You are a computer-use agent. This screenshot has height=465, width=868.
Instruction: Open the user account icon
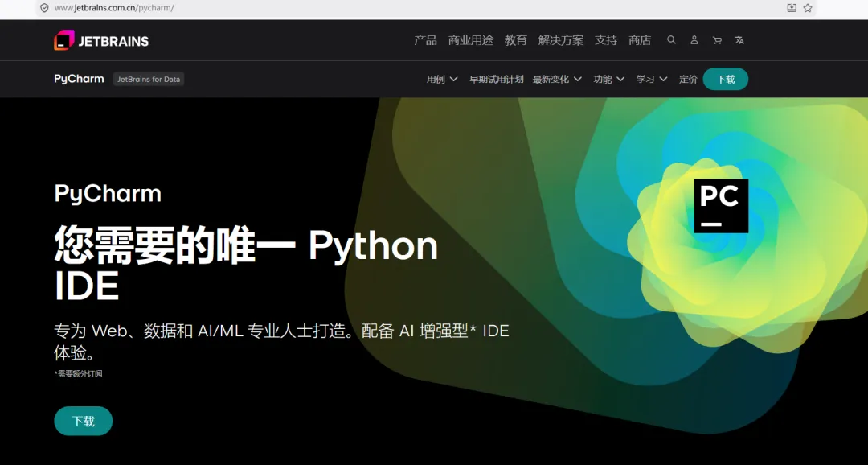click(x=694, y=40)
